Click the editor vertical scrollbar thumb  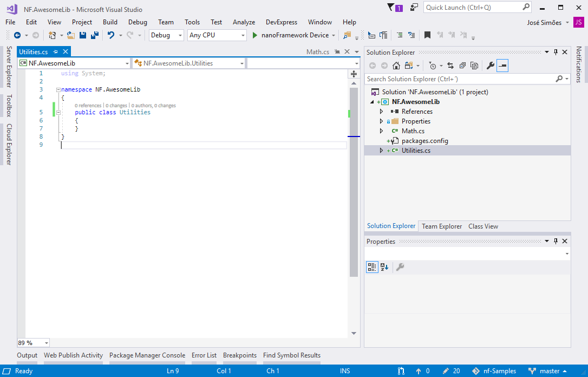354,183
